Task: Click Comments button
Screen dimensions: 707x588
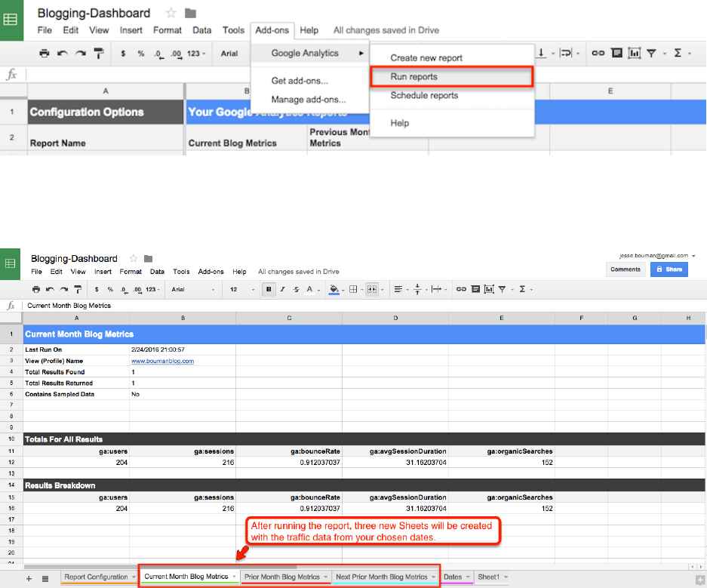Action: tap(626, 269)
